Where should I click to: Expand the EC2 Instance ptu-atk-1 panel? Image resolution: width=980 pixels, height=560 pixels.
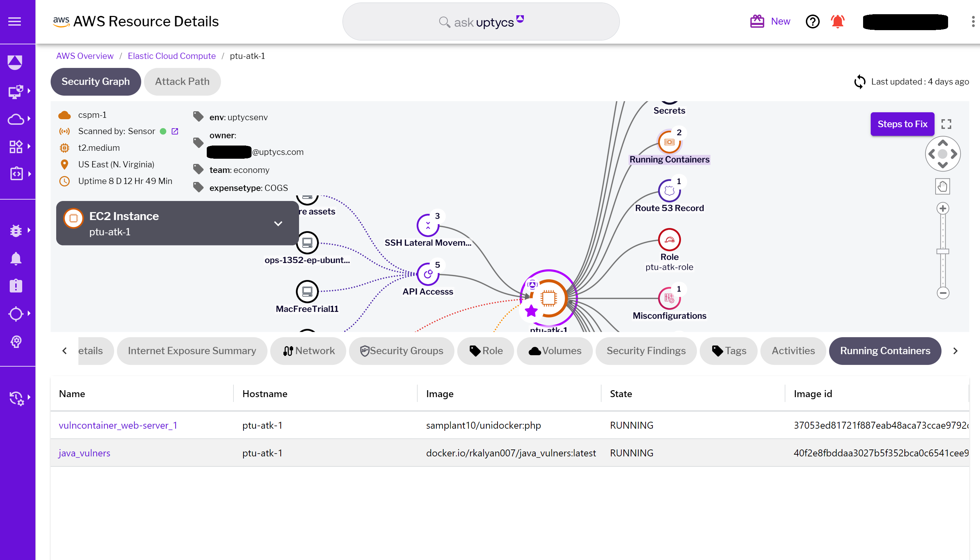[x=278, y=224]
